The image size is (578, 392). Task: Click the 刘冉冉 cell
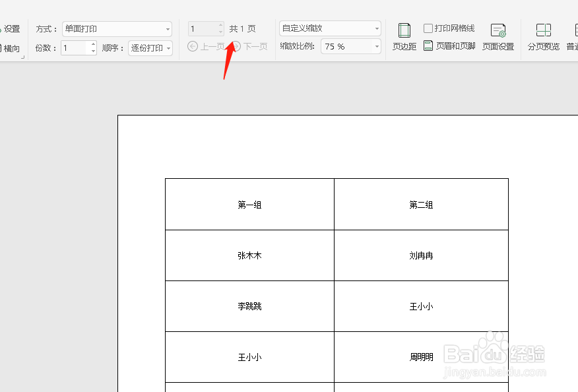click(x=421, y=255)
